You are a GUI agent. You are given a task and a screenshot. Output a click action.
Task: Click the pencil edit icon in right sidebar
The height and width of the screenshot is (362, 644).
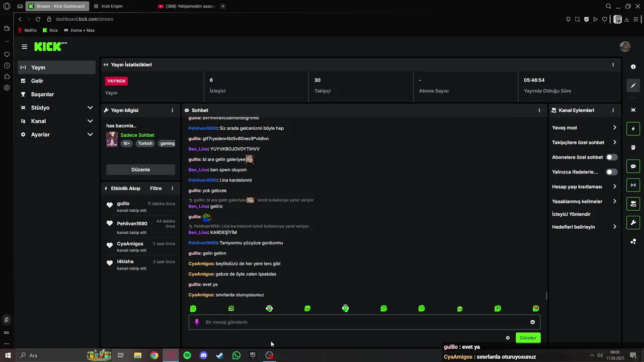633,85
